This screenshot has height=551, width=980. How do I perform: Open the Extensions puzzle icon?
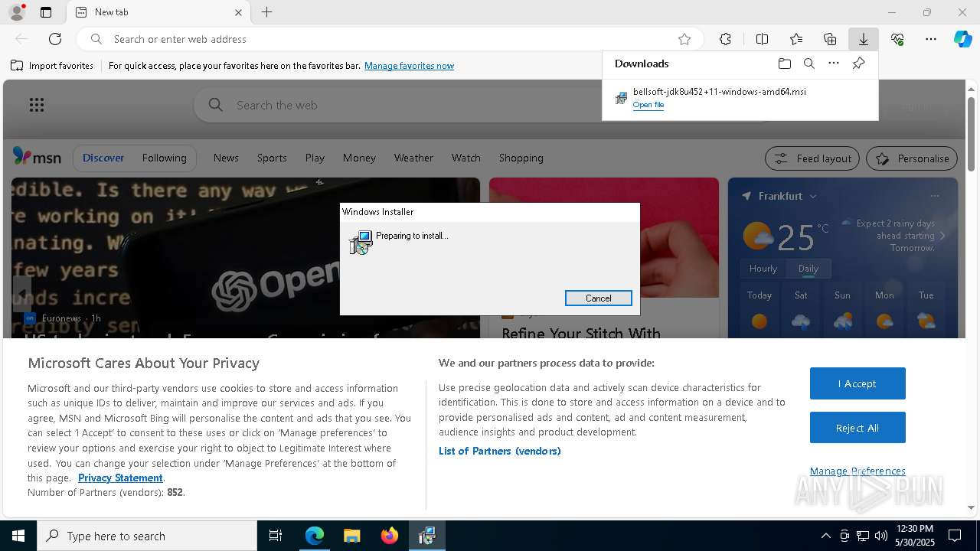725,39
